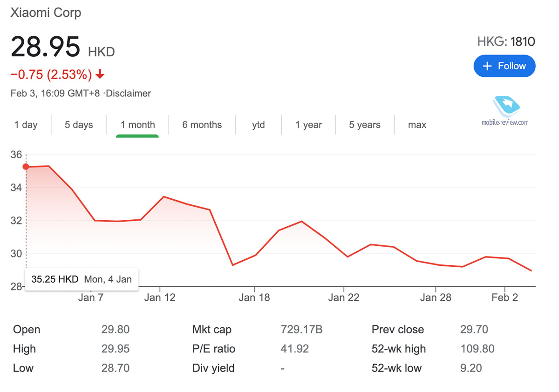Image resolution: width=559 pixels, height=392 pixels.
Task: Click the P/E ratio label
Action: coord(214,349)
